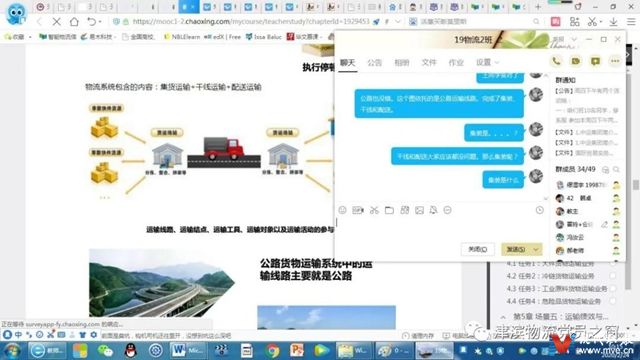Click the browser home button

(x=74, y=21)
